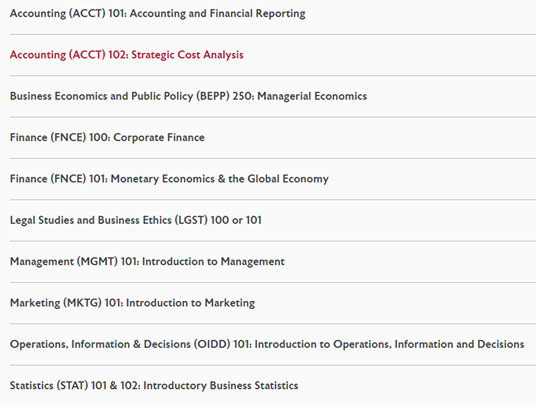Expand the Introductory Business Statistics row
This screenshot has height=405, width=536.
point(273,386)
